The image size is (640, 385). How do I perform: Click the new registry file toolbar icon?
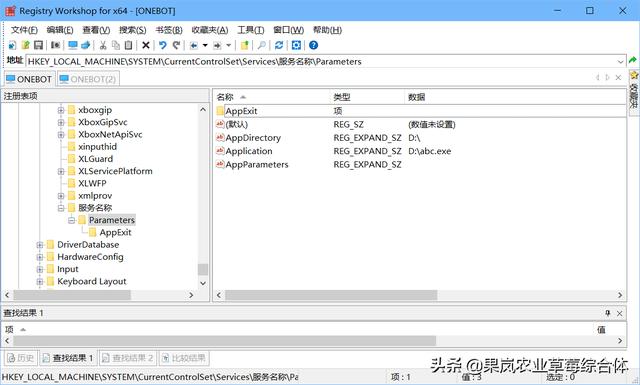click(x=12, y=45)
